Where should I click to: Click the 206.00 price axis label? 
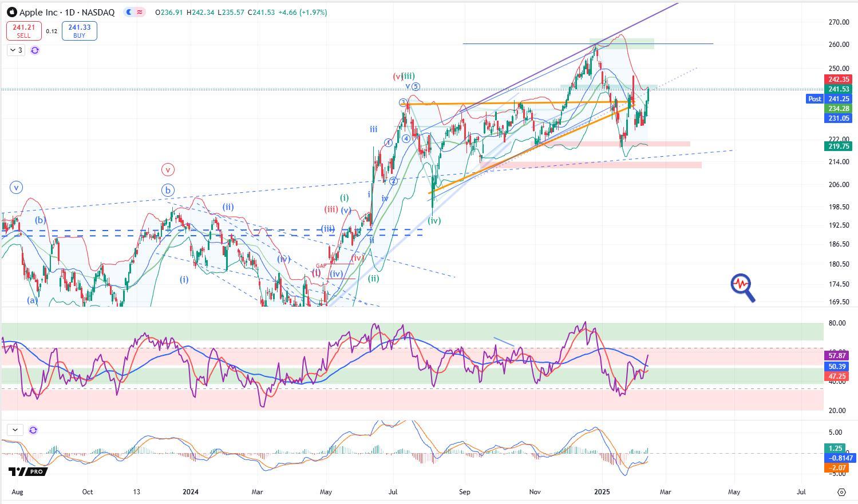click(x=839, y=185)
